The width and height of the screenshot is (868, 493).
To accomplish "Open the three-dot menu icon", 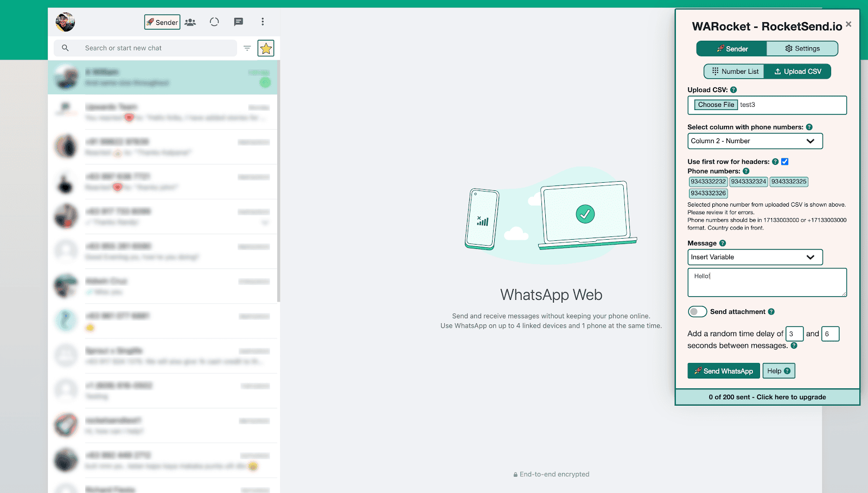I will pos(263,22).
